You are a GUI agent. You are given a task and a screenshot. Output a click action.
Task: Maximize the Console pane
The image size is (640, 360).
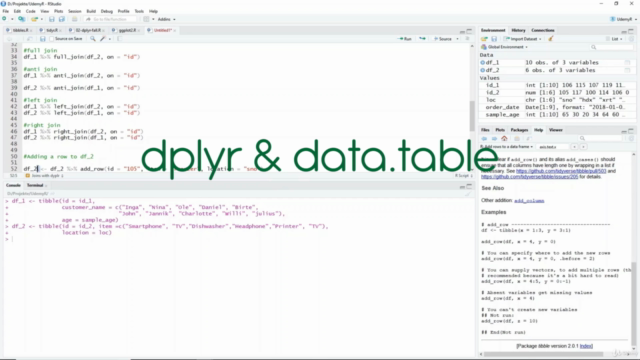469,186
